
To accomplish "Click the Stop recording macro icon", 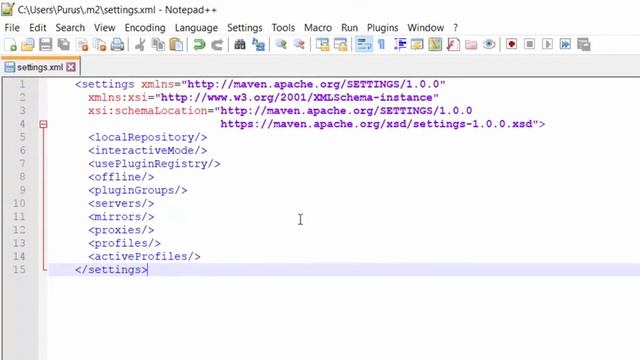I will tap(529, 44).
